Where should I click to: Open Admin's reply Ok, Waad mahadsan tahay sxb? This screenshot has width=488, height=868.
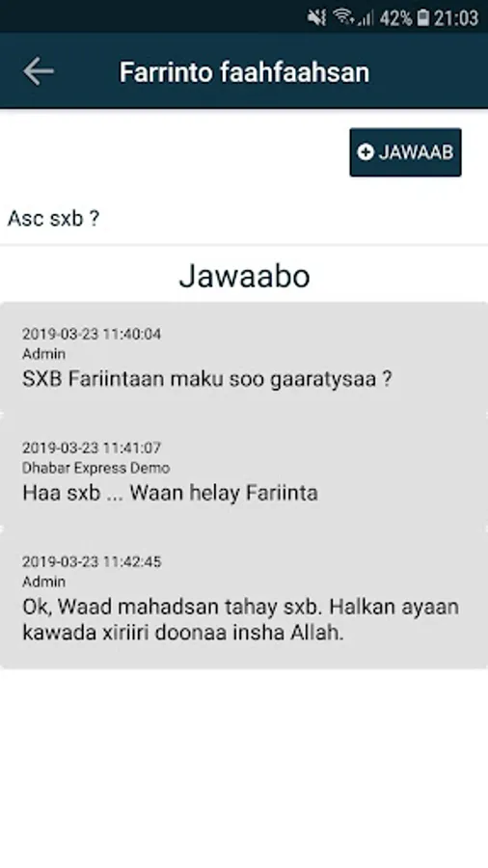[244, 598]
